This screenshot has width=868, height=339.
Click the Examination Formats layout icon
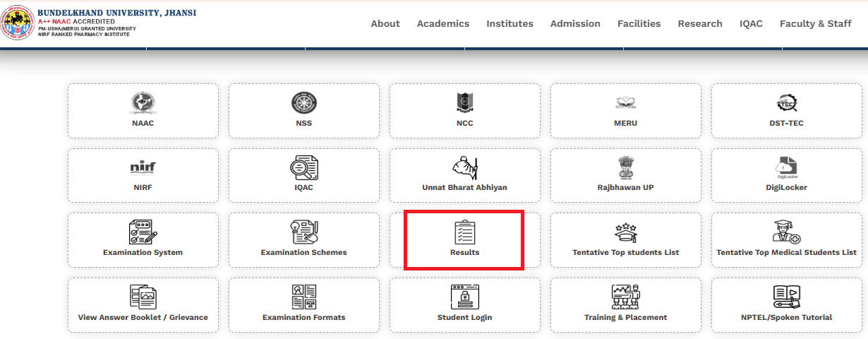point(304,297)
